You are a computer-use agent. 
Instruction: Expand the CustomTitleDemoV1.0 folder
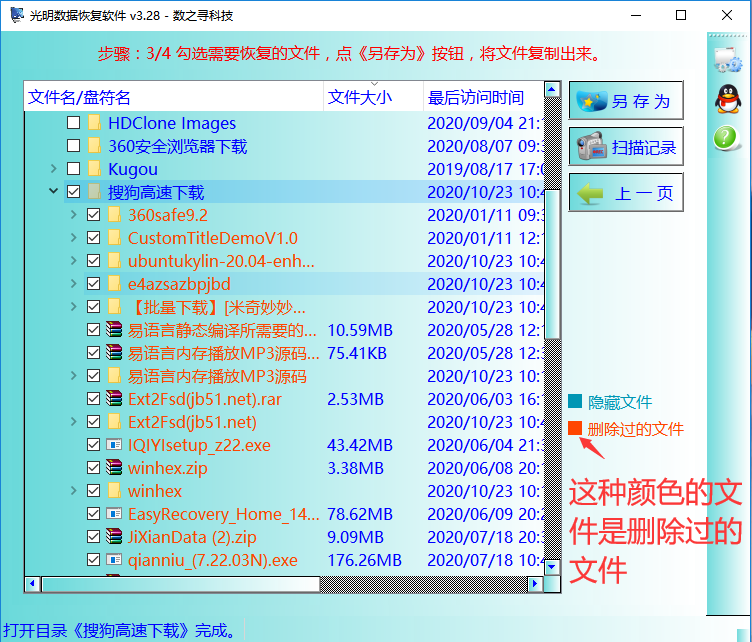point(73,238)
